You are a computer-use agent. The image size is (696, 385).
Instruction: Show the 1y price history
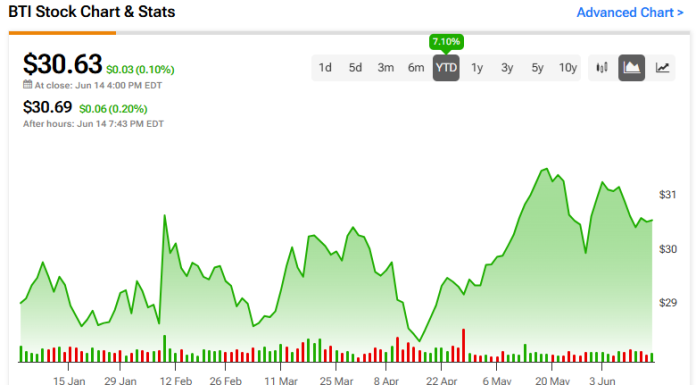click(477, 67)
